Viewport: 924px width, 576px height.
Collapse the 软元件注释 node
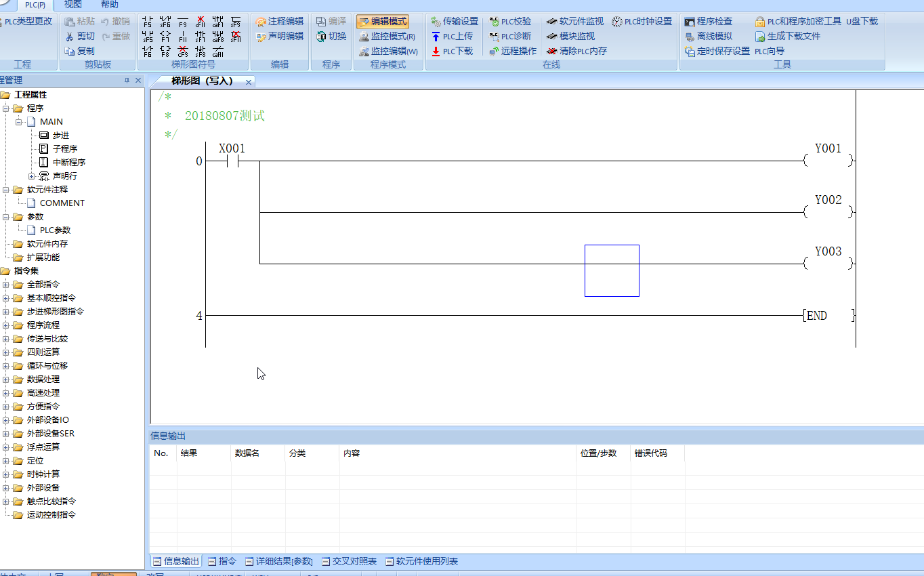[x=6, y=190]
